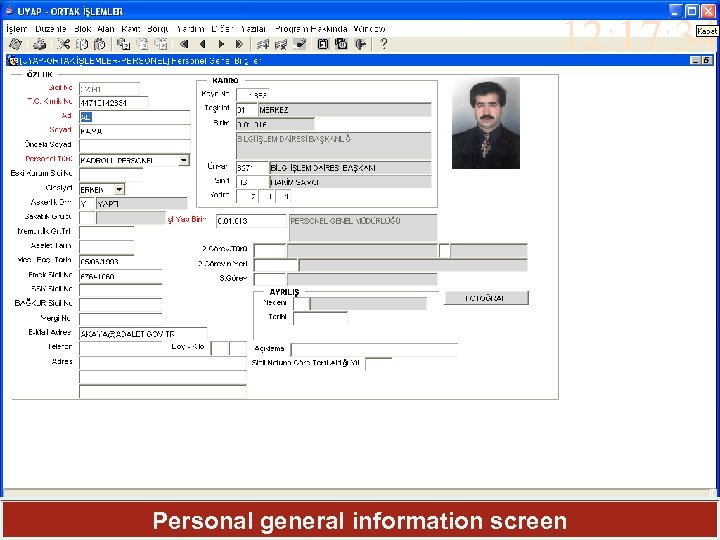Click the Soyadı surname field
720x540 pixels.
pos(135,131)
